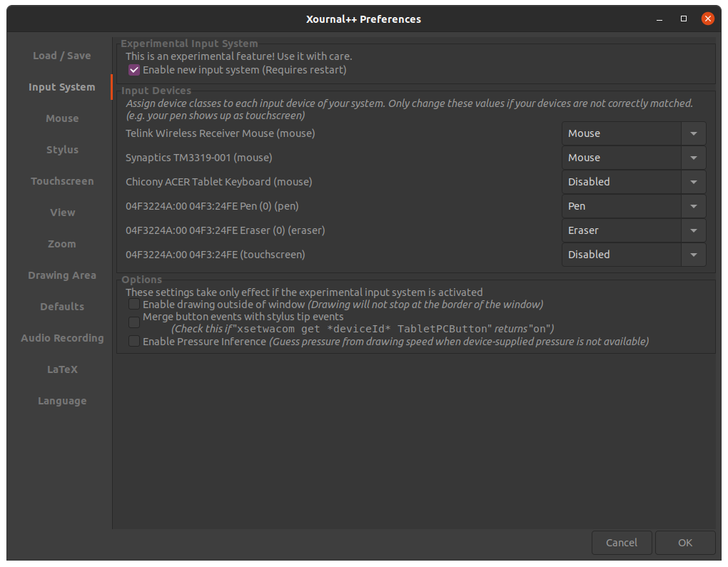
Task: Enable Pressure Inference checkbox
Action: (x=133, y=342)
